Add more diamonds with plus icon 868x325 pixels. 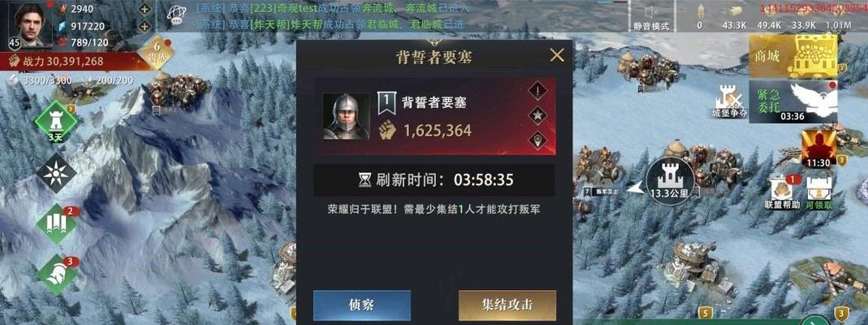(x=145, y=26)
